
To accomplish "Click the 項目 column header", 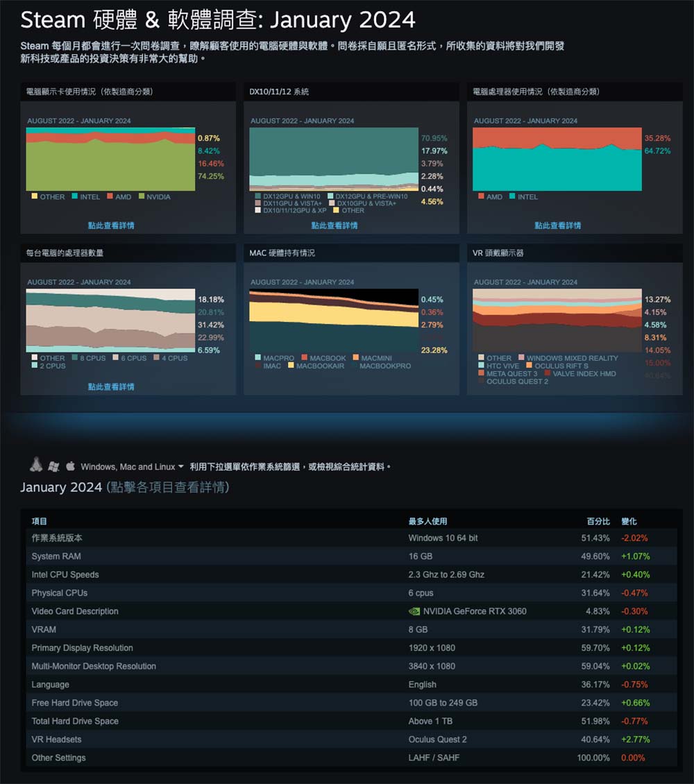I will click(39, 521).
